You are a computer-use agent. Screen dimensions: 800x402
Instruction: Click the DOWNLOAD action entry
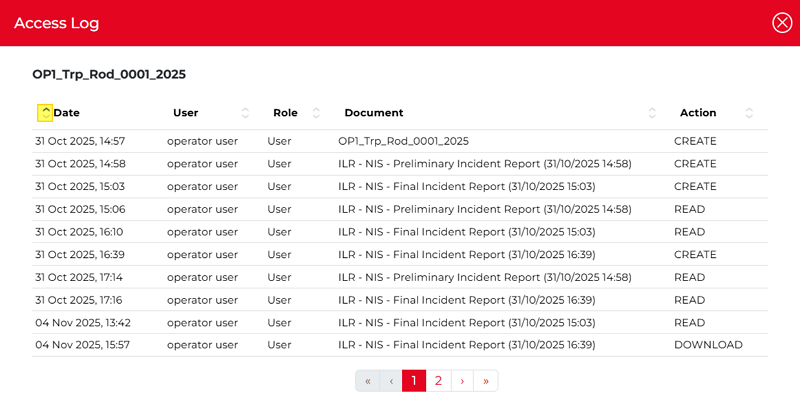[708, 345]
